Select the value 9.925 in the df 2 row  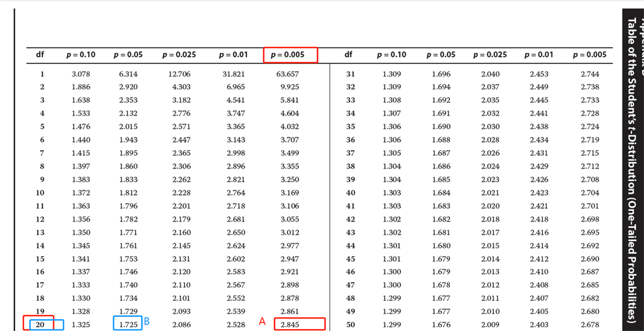[x=289, y=87]
